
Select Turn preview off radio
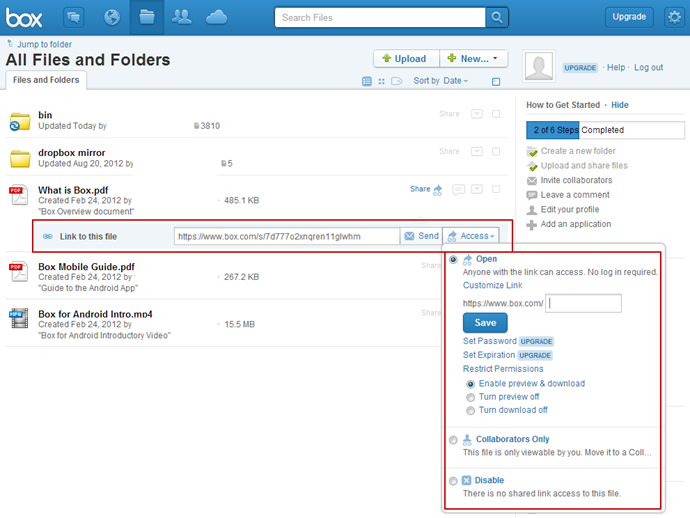coord(470,397)
